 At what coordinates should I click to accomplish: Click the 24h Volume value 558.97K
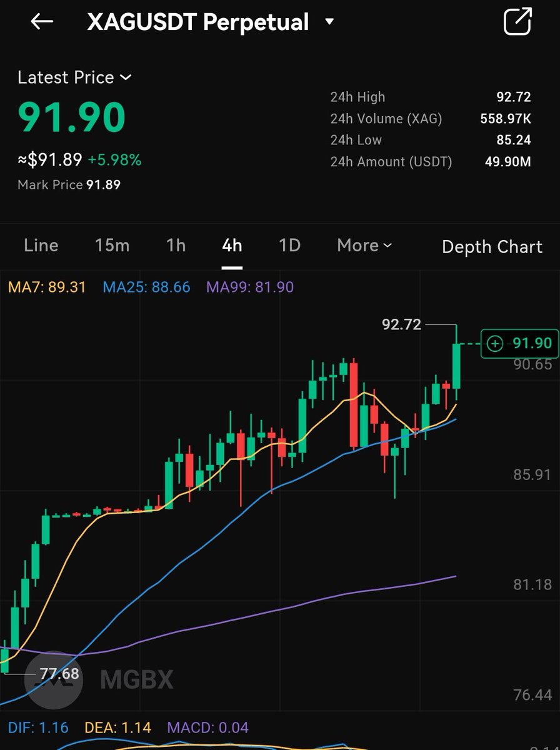(x=506, y=119)
